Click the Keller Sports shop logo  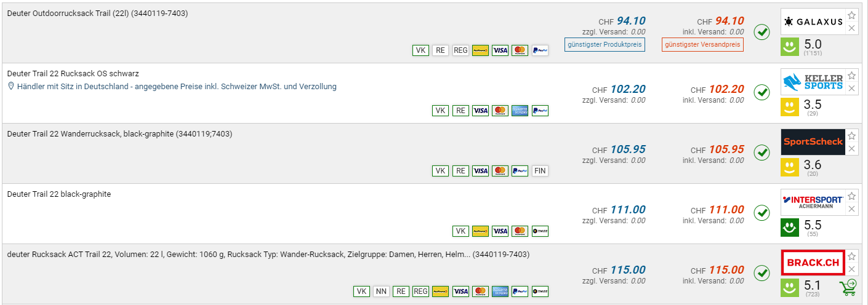pyautogui.click(x=812, y=82)
